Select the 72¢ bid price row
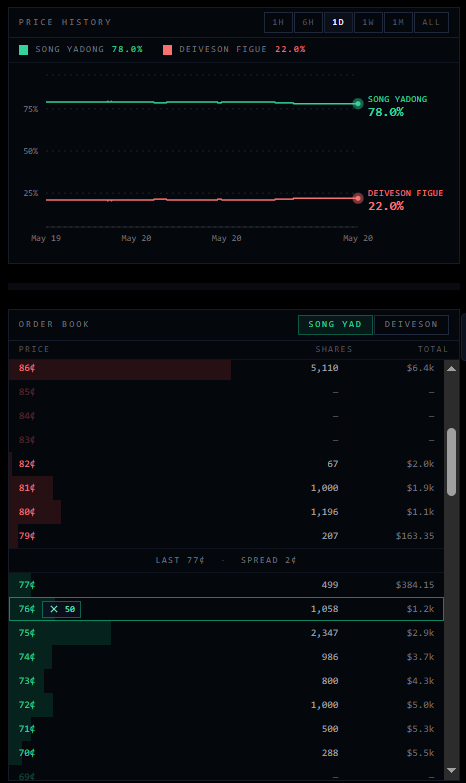This screenshot has height=783, width=466. pos(226,705)
